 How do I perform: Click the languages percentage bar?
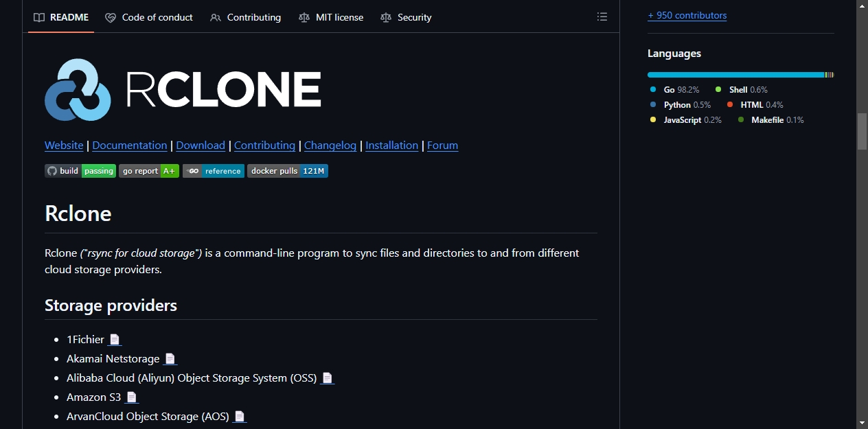(740, 75)
